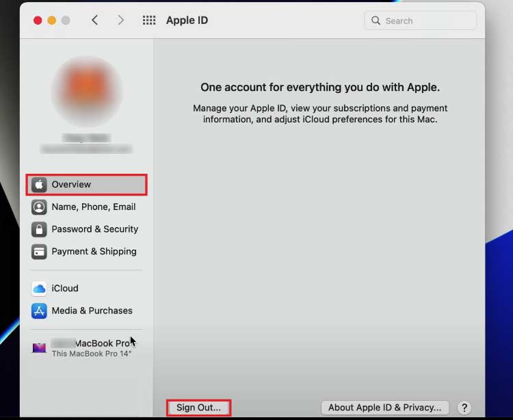This screenshot has height=420, width=513.
Task: Click inside the Search field
Action: pyautogui.click(x=420, y=21)
